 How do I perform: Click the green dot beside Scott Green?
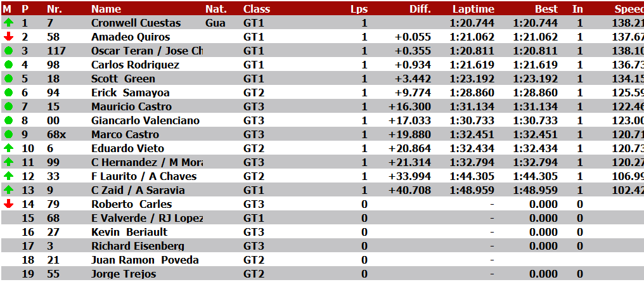(x=8, y=79)
